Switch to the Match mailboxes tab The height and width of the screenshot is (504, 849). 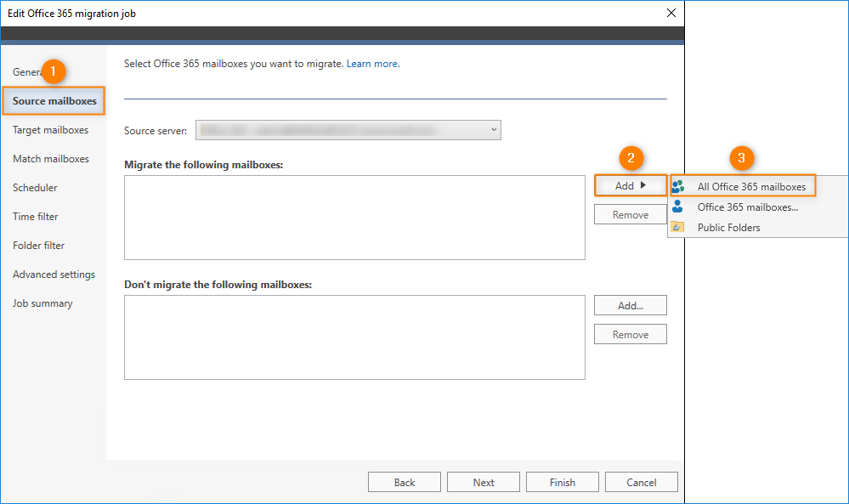(51, 159)
